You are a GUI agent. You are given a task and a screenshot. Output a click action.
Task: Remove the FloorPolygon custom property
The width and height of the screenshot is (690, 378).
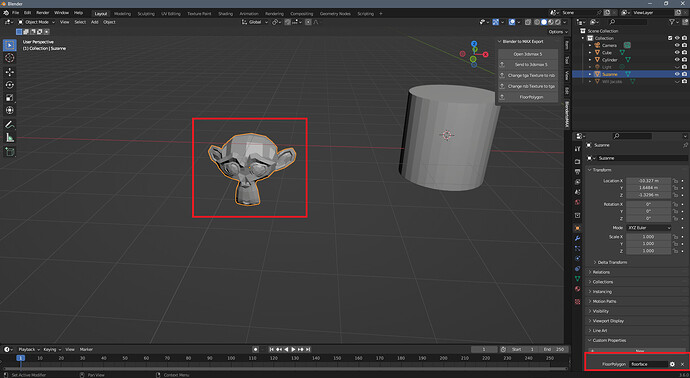[x=683, y=364]
